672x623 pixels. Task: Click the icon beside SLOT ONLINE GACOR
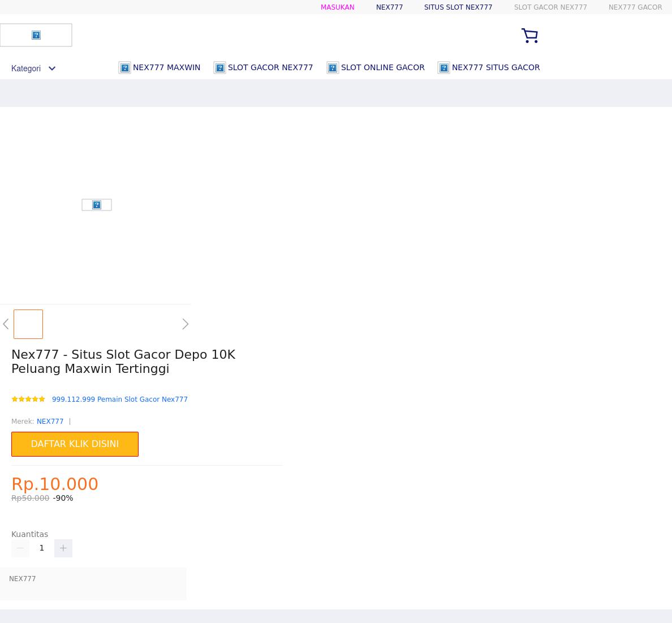coord(333,68)
